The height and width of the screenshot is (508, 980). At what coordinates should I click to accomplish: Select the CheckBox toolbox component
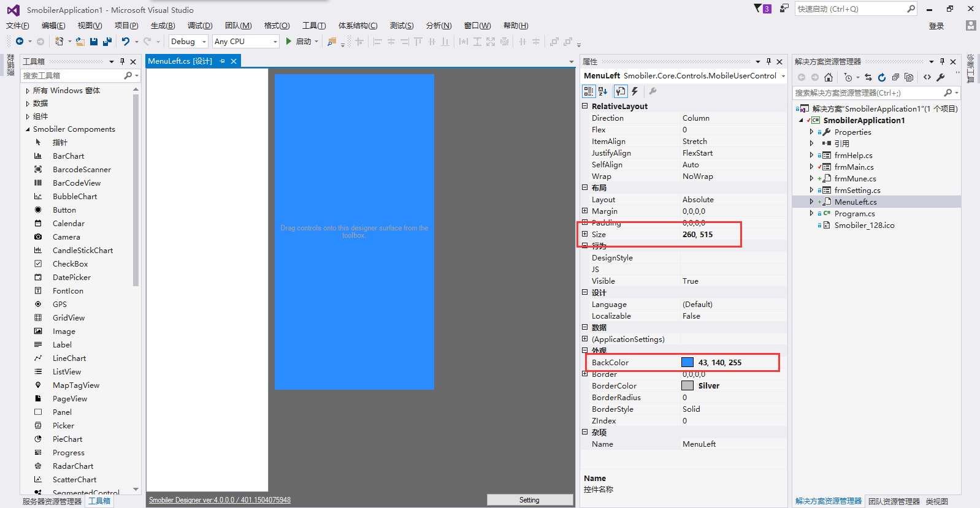pyautogui.click(x=71, y=264)
